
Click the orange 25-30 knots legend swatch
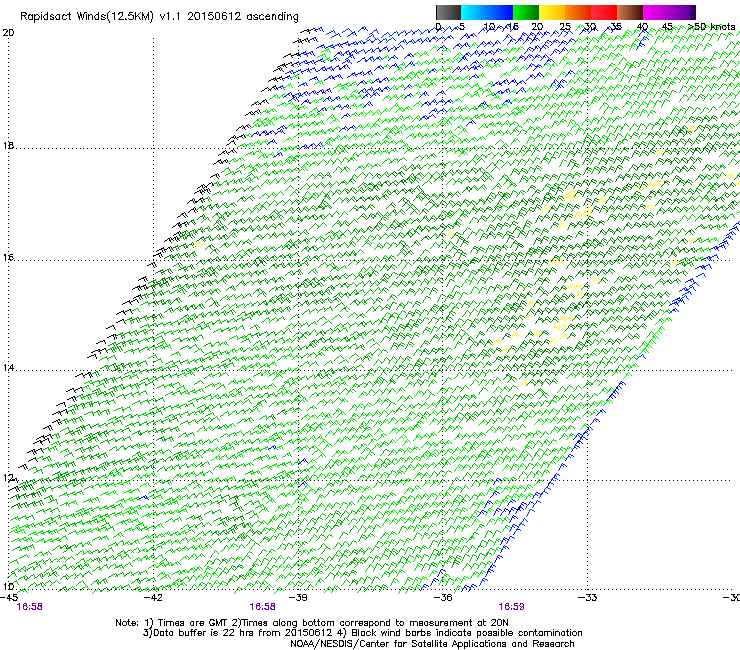click(x=578, y=12)
